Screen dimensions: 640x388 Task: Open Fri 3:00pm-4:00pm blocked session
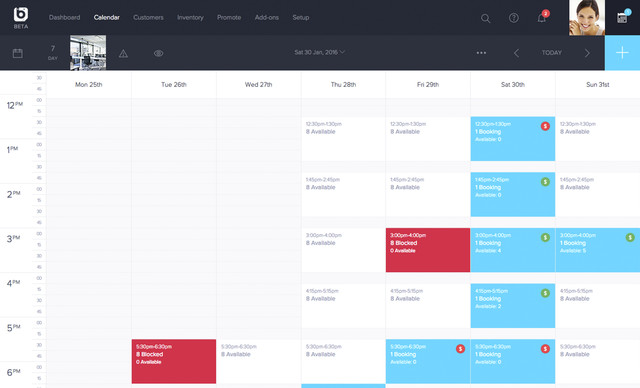coord(428,250)
